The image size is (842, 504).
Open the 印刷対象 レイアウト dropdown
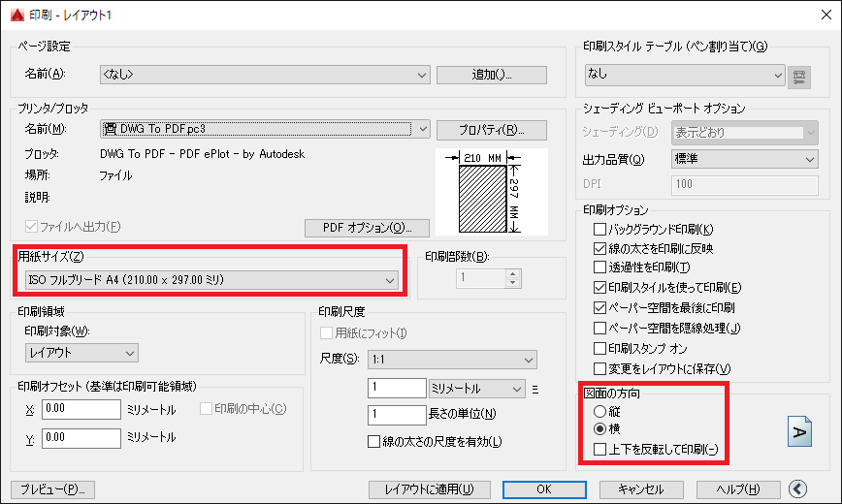(x=81, y=353)
